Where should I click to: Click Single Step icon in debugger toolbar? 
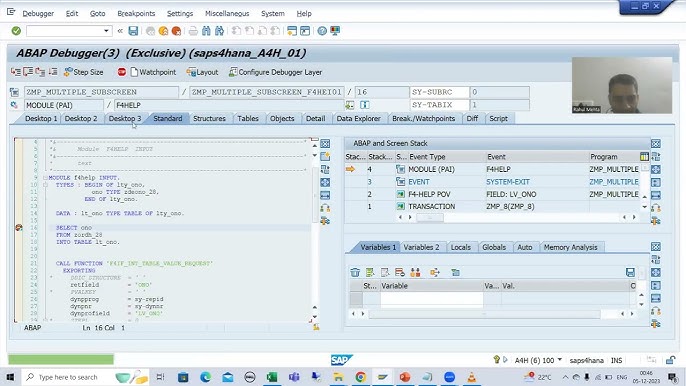point(16,72)
